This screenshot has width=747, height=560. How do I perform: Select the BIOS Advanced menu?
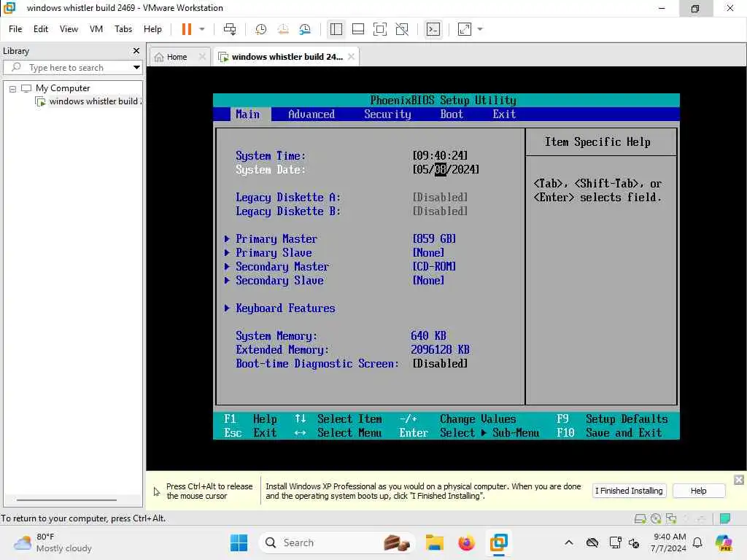[311, 114]
